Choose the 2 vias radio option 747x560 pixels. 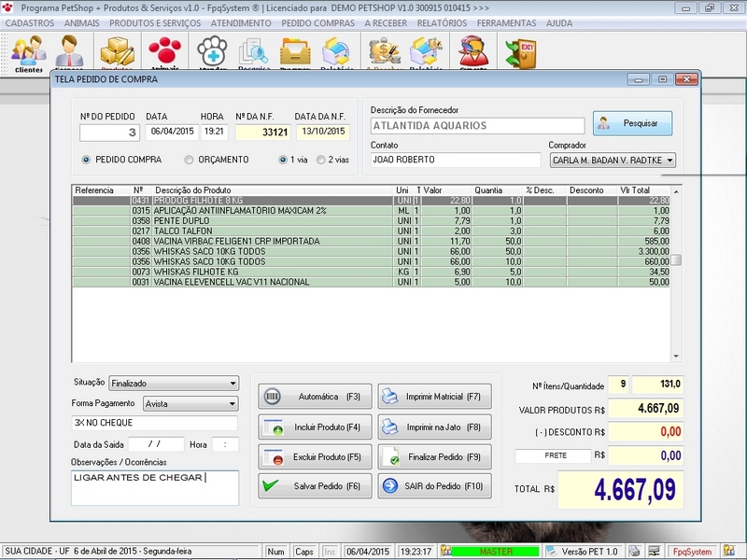320,160
